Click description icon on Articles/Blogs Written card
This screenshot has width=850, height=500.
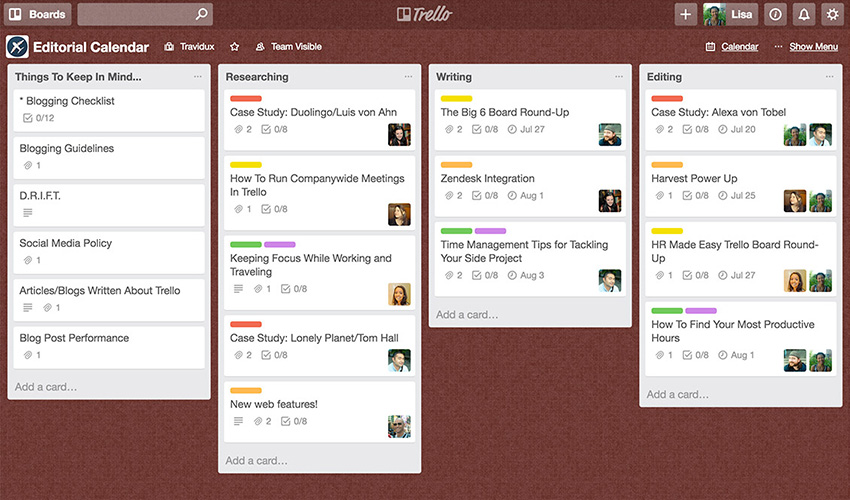28,307
